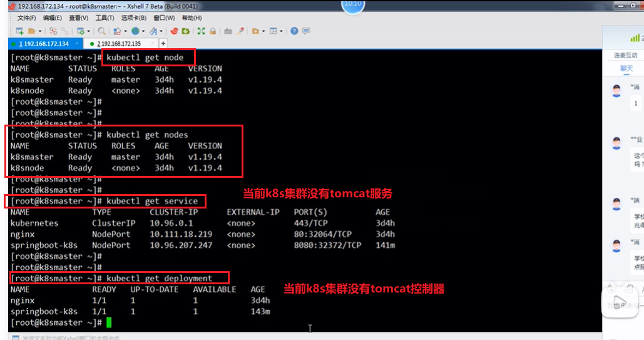Click cluster IP '10.96.207.247'

181,245
